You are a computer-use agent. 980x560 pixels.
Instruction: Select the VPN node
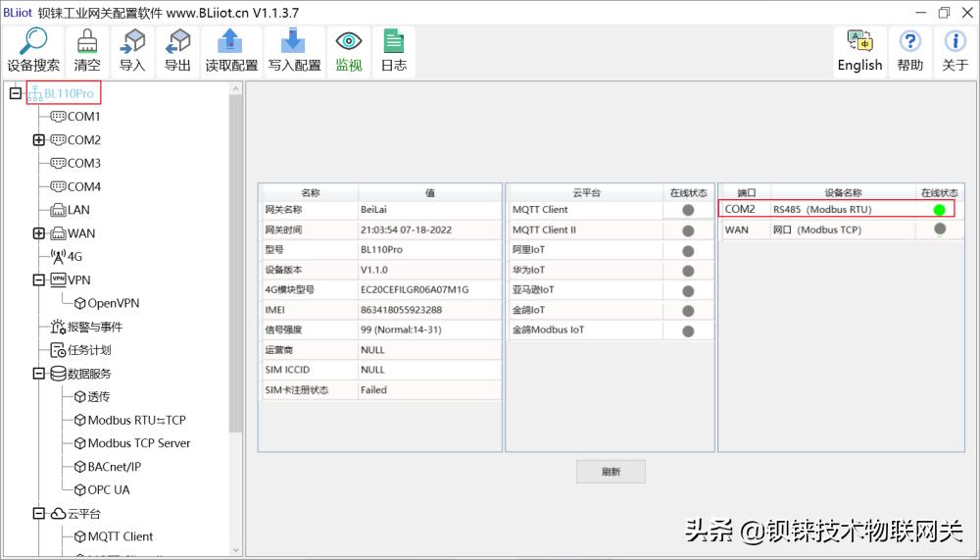[71, 280]
